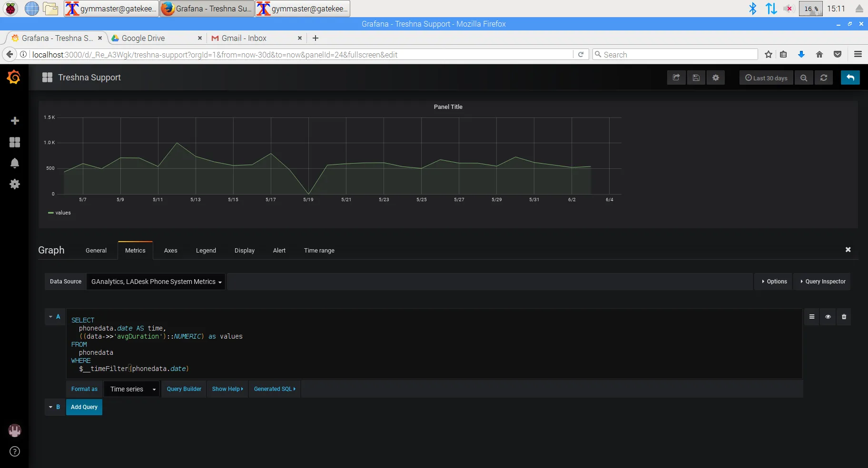The height and width of the screenshot is (468, 868).
Task: Open the Format as Time series dropdown
Action: click(x=132, y=389)
